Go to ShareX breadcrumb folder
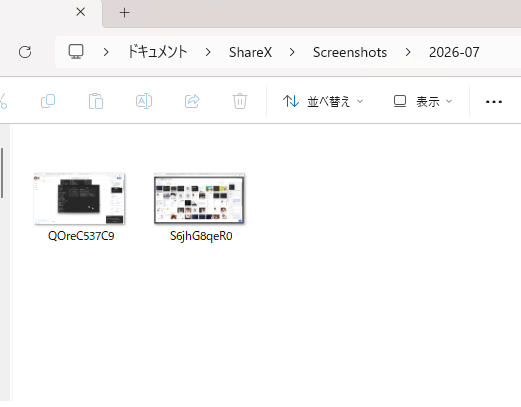The height and width of the screenshot is (407, 521). [250, 52]
